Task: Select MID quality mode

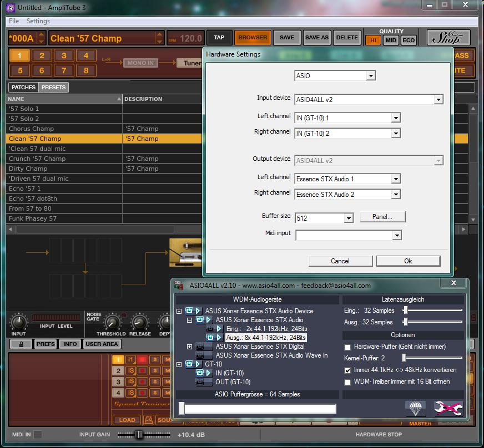Action: pyautogui.click(x=391, y=40)
